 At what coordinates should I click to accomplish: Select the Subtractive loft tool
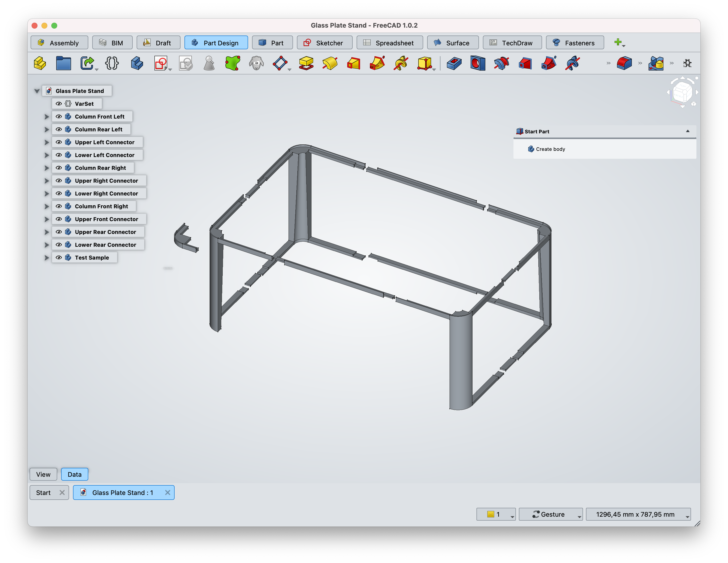[525, 63]
